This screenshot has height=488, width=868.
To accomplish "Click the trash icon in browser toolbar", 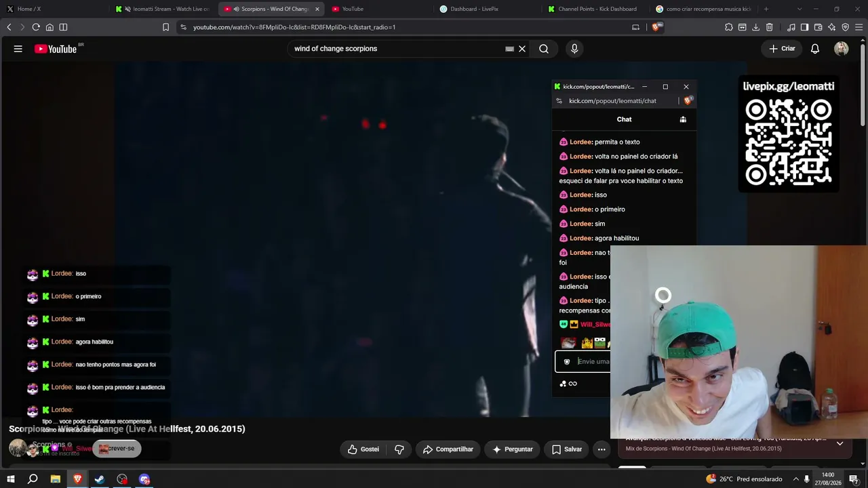I will 770,27.
